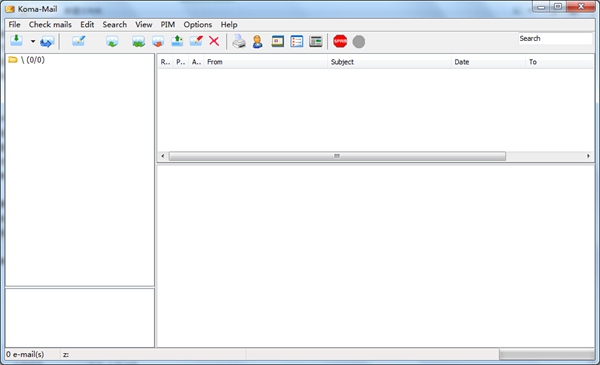The width and height of the screenshot is (600, 365).
Task: Click the progress bar in the status bar
Action: (x=546, y=355)
